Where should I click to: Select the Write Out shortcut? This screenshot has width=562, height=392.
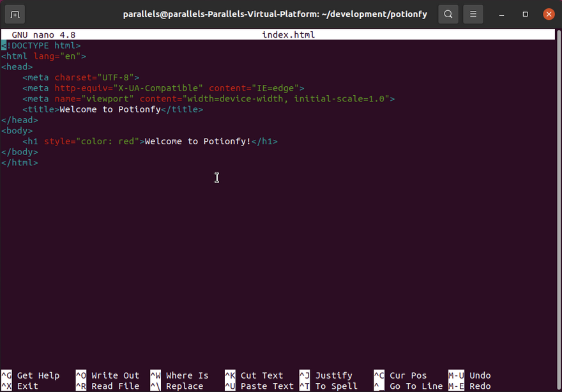[x=115, y=375]
